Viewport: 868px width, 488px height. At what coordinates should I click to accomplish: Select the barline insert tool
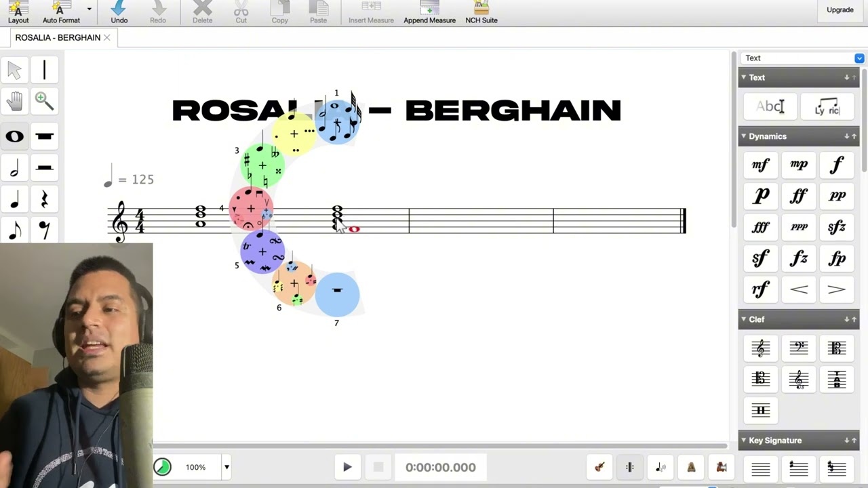point(44,70)
